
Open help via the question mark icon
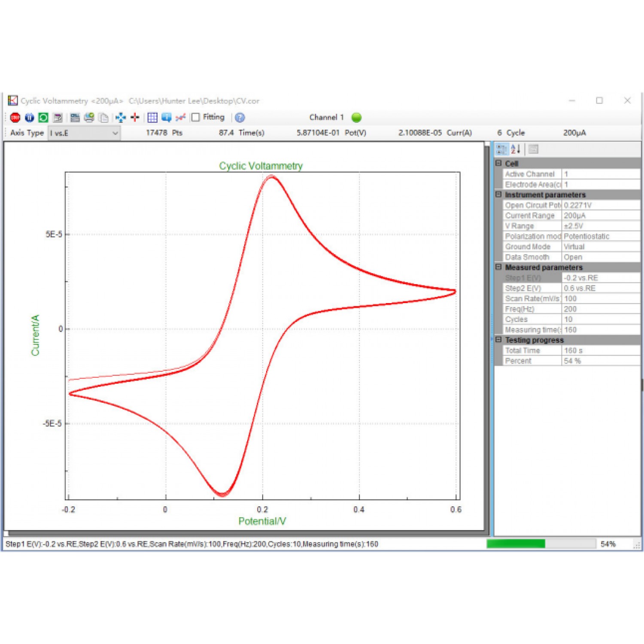[x=240, y=118]
